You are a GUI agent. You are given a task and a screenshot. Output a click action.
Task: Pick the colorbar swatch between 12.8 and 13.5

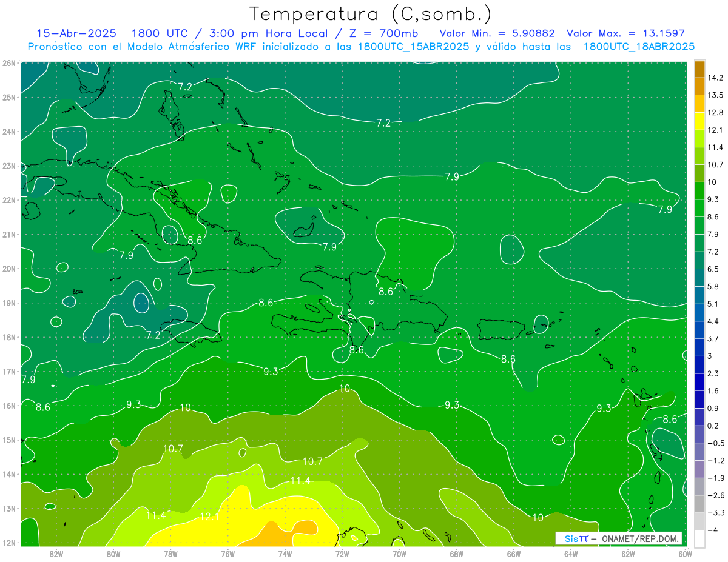coord(699,104)
